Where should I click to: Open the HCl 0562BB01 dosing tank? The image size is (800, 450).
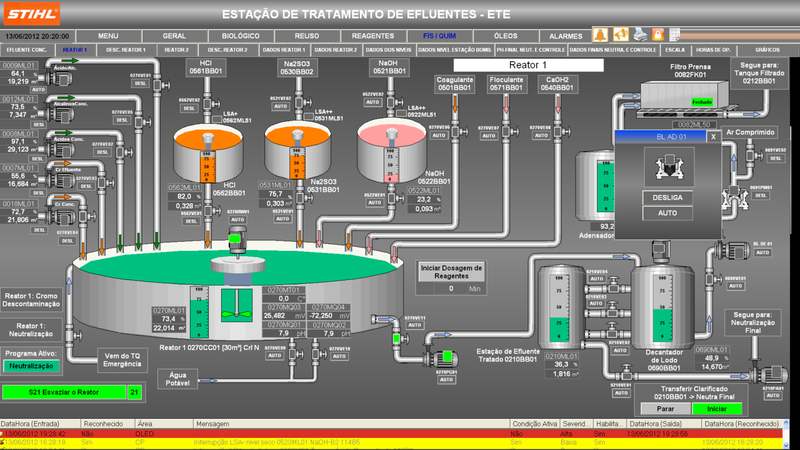tap(208, 154)
